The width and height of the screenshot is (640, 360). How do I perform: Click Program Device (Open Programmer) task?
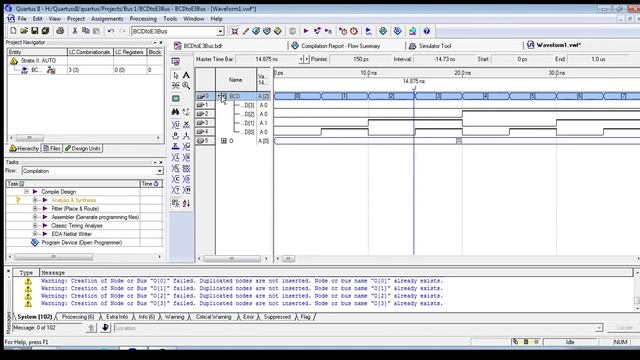[x=82, y=242]
